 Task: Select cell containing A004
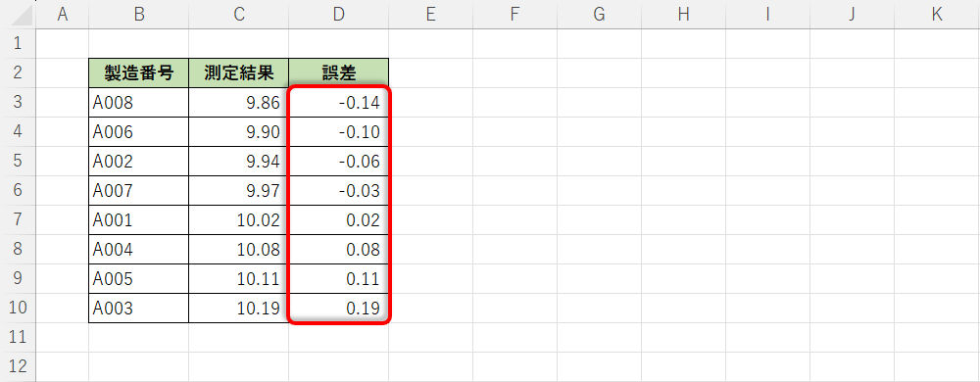click(x=139, y=249)
